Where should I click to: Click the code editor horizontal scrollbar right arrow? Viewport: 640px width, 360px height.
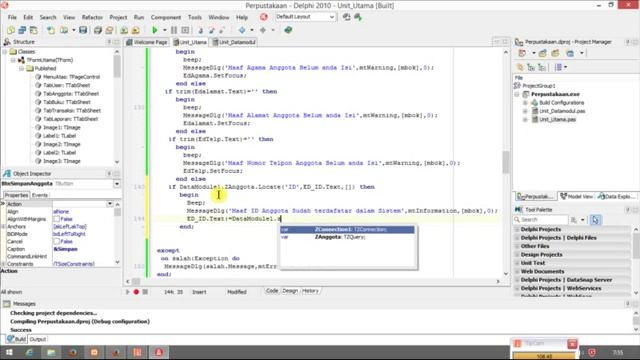[498, 282]
